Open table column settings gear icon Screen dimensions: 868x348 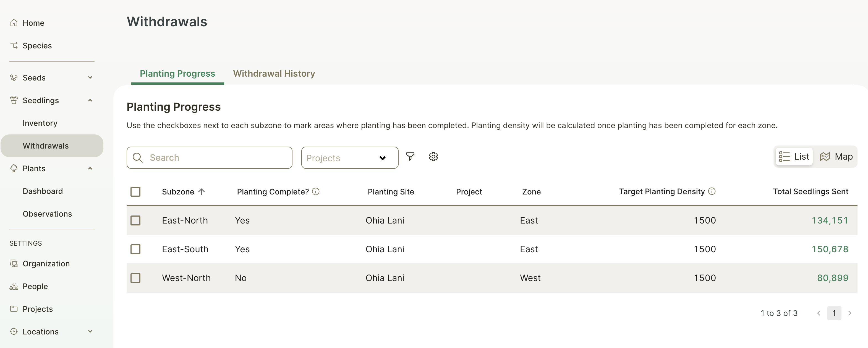point(433,157)
